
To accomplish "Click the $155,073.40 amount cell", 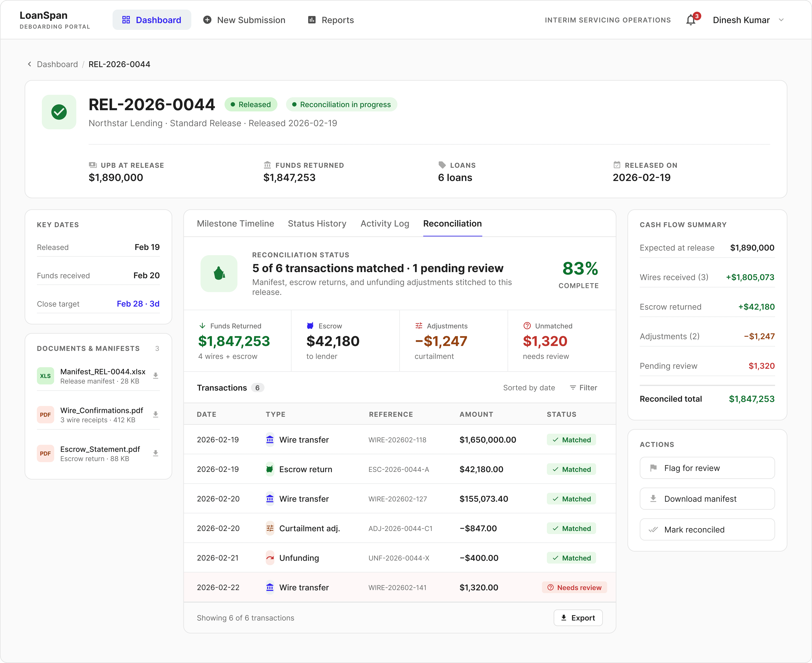I will click(484, 499).
